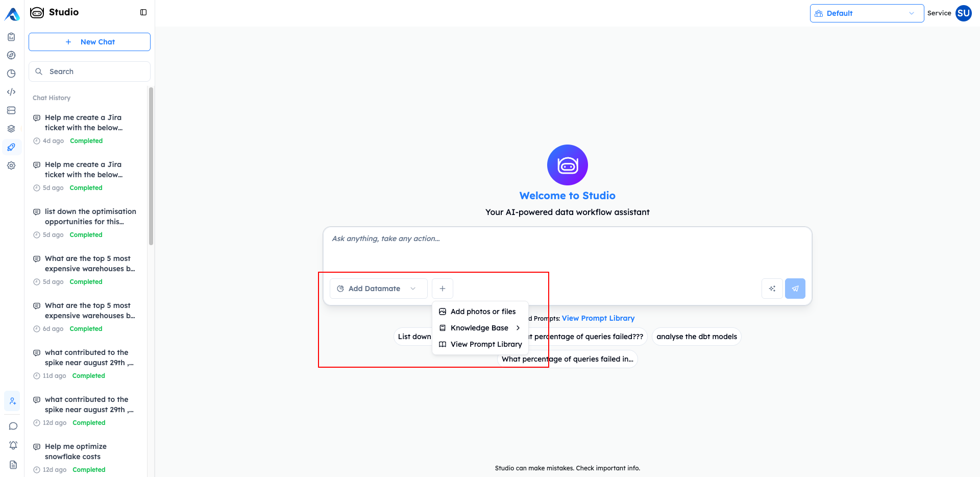
Task: Click the sparkle enhance icon near send button
Action: (x=772, y=289)
